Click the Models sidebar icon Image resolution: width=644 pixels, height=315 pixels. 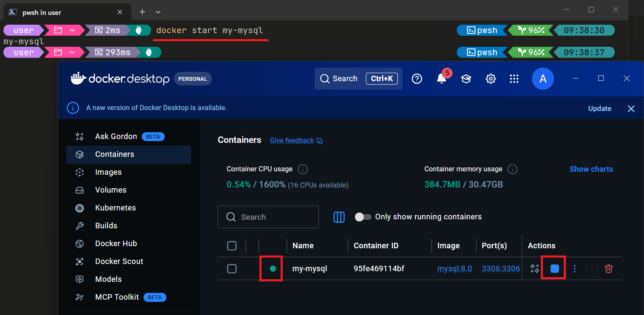79,279
